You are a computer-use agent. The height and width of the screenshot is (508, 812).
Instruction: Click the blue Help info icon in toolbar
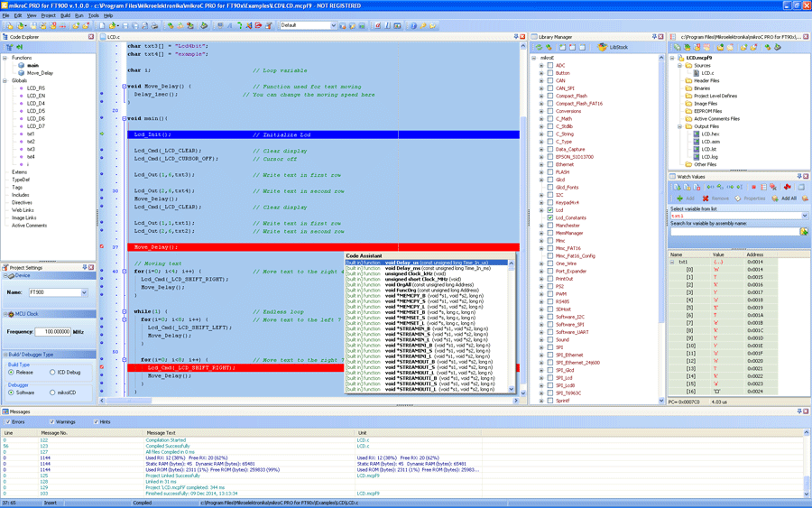413,25
